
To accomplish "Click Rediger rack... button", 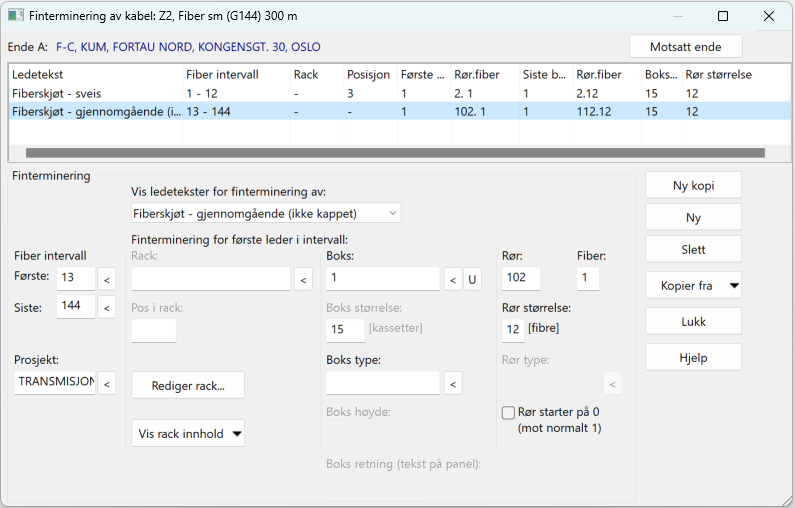I will pos(188,385).
